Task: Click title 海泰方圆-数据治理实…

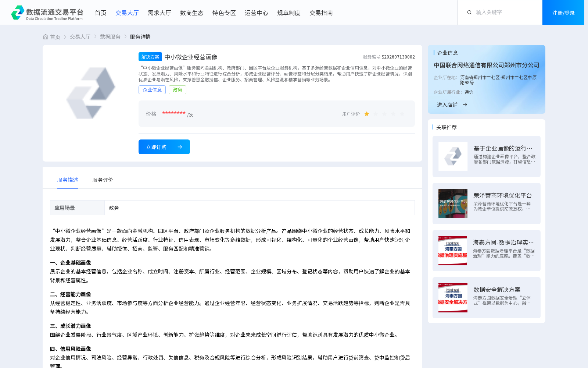Action: (503, 243)
